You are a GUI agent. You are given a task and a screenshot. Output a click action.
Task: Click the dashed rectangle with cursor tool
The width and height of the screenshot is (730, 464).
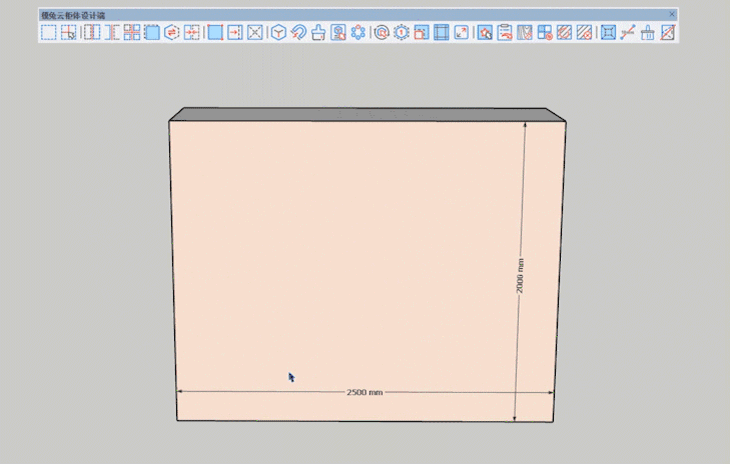[69, 32]
